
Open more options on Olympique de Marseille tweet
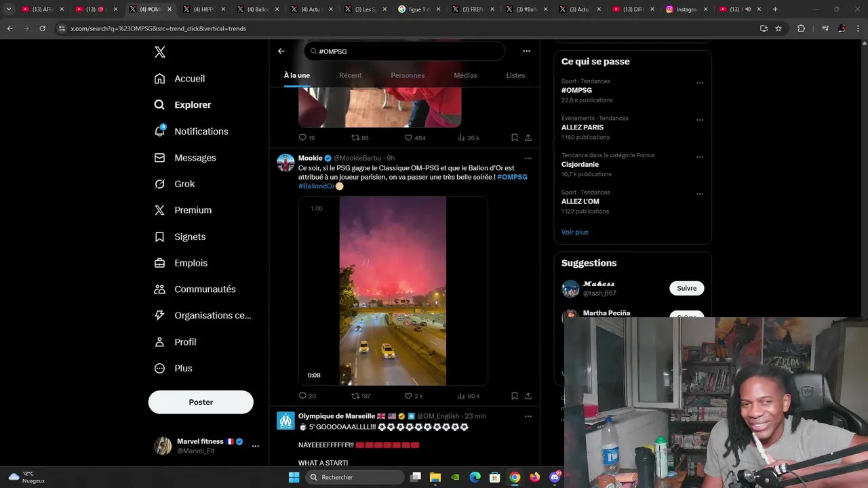tap(528, 416)
